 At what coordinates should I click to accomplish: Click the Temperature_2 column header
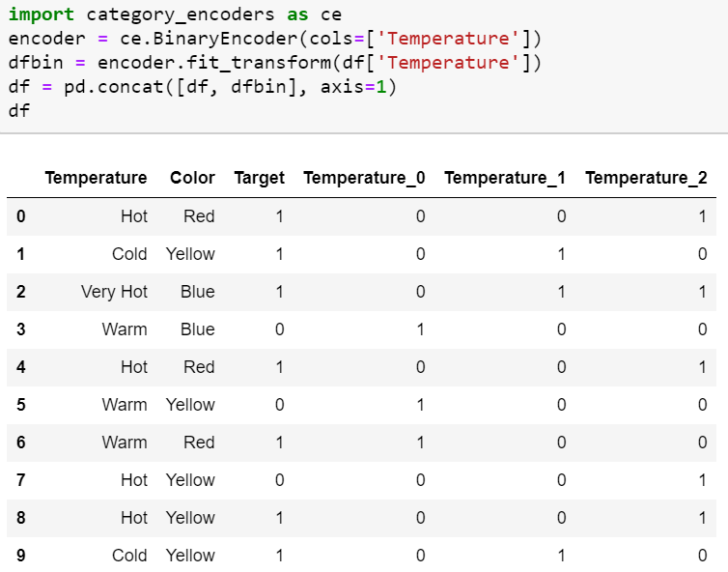click(646, 178)
